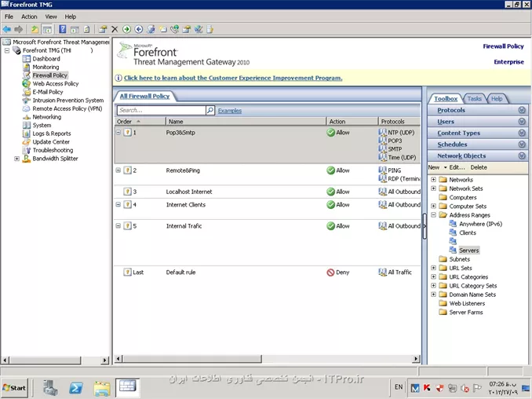Expand the Network Sets folder

point(434,189)
